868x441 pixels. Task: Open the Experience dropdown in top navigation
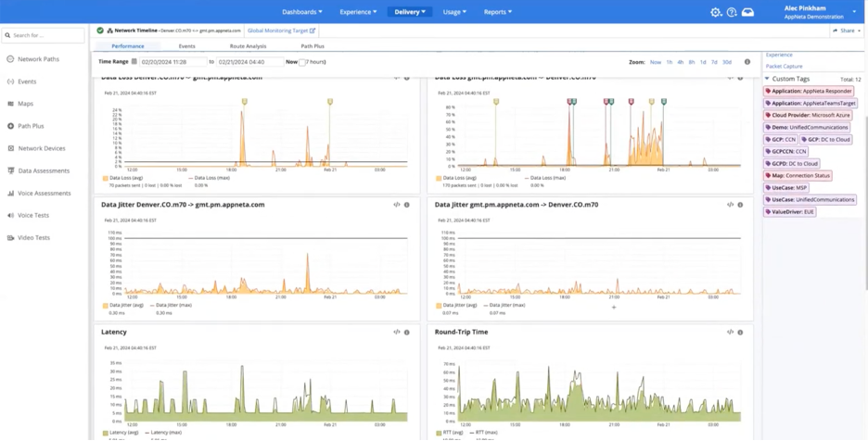[358, 12]
